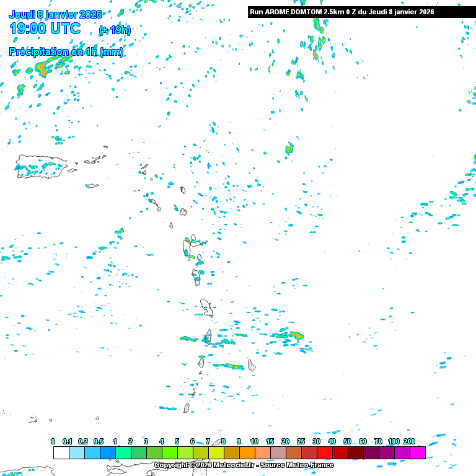Click the 'Jeudi 8 janvier 2026' date label
The height and width of the screenshot is (476, 476).
56,14
